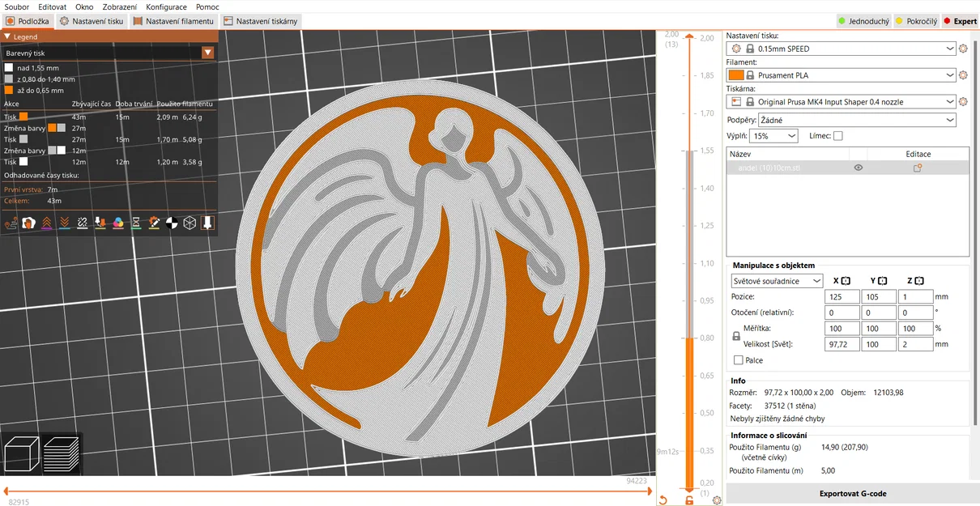The height and width of the screenshot is (506, 980).
Task: Open Výplň infill 15% dropdown
Action: 774,136
